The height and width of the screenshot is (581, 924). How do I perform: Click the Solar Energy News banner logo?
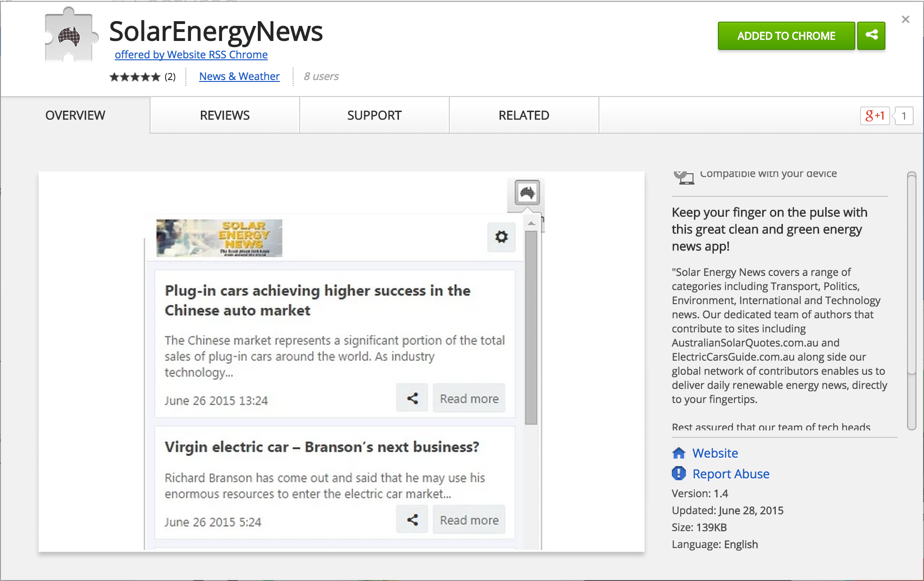pos(219,238)
